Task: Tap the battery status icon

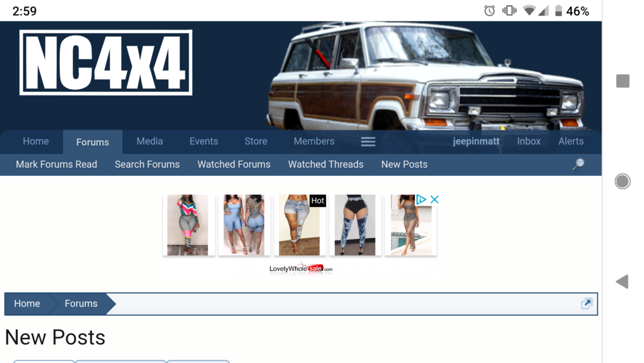Action: (x=558, y=11)
